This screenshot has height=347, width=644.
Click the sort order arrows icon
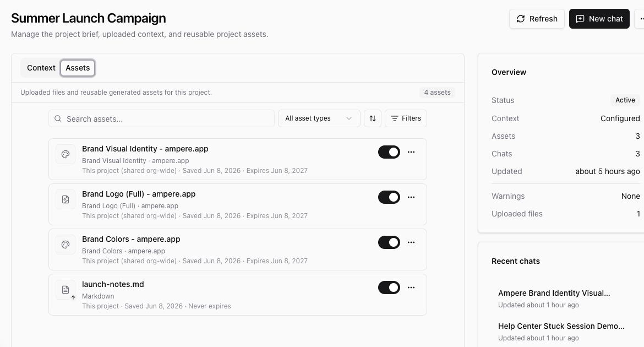click(373, 118)
